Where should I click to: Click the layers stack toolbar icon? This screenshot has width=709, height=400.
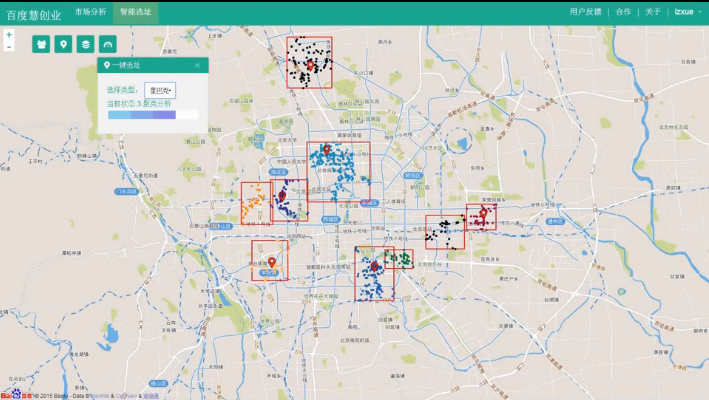click(x=86, y=44)
